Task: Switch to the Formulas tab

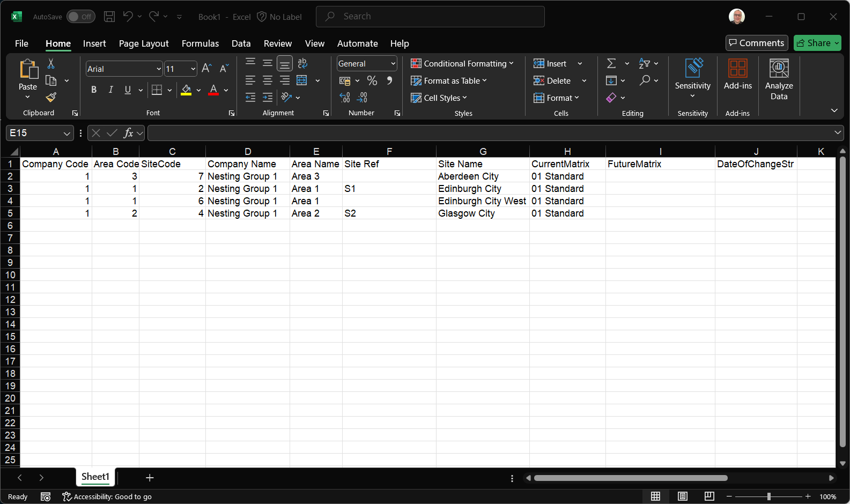Action: [x=200, y=43]
